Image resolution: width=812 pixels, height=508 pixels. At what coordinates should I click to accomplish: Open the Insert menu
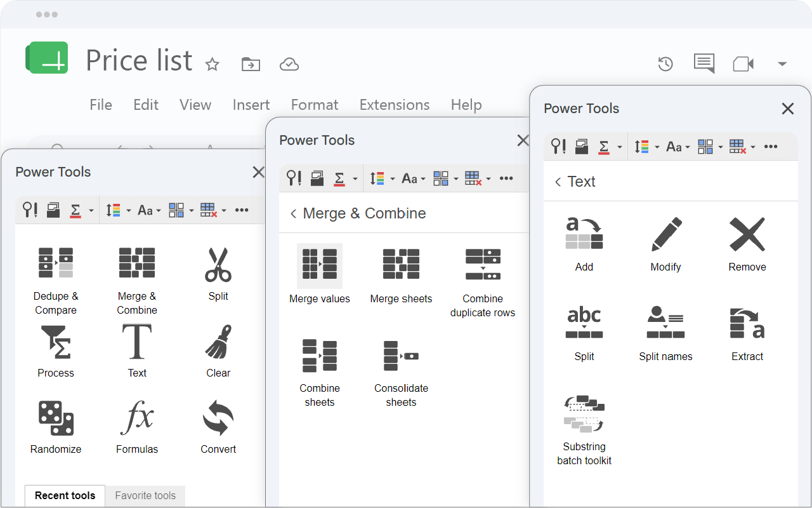[x=251, y=105]
